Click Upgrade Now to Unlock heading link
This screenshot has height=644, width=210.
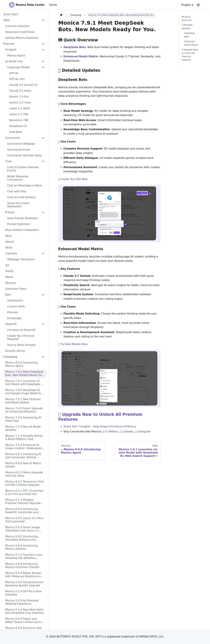[100, 417]
